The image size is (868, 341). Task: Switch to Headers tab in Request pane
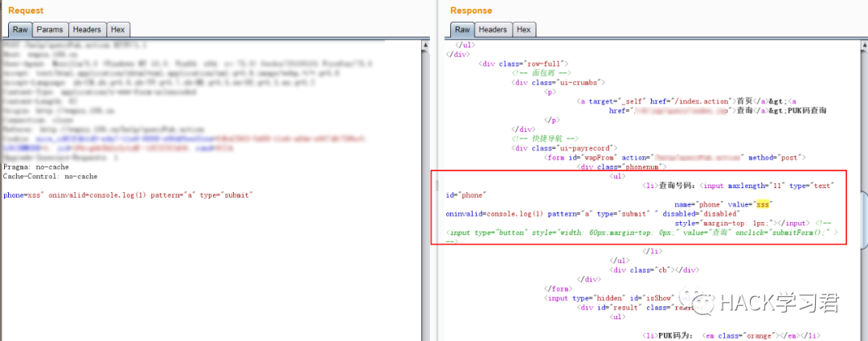tap(87, 29)
